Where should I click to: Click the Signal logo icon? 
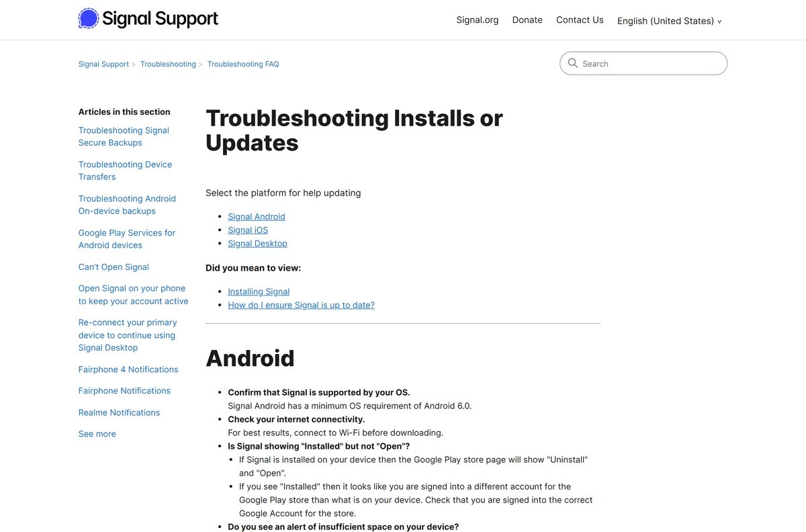(x=88, y=18)
